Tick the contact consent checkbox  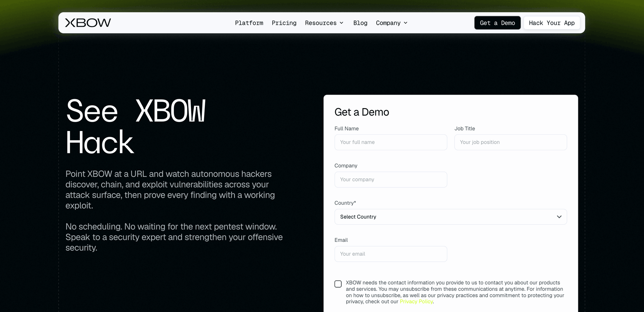pyautogui.click(x=338, y=284)
